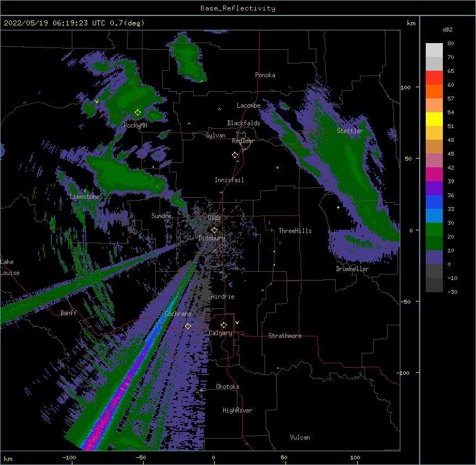Click the Strathmore label

point(285,336)
